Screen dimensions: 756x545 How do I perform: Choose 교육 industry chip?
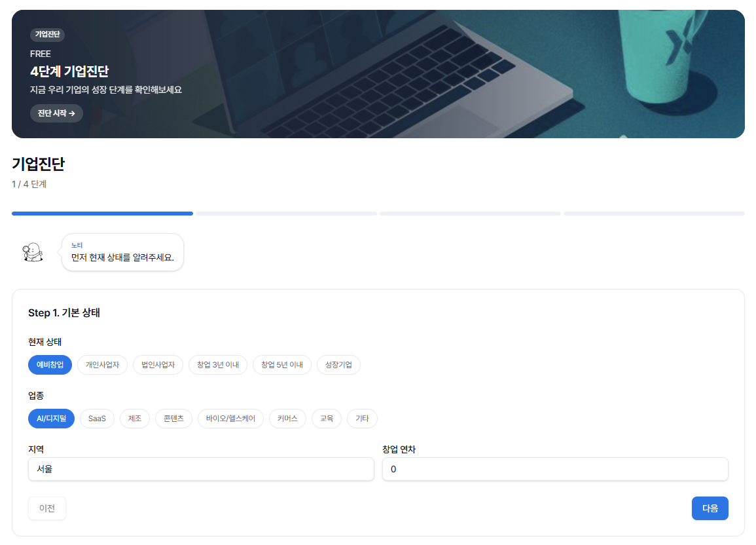(x=327, y=418)
